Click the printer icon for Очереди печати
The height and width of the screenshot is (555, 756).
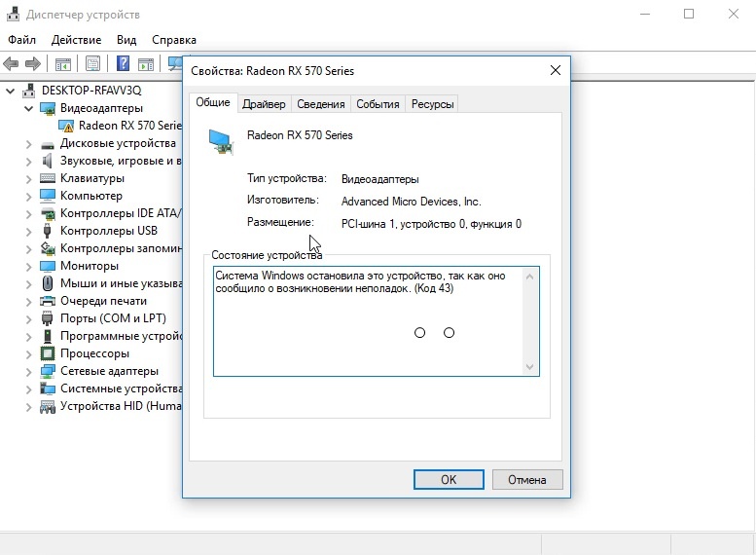48,301
